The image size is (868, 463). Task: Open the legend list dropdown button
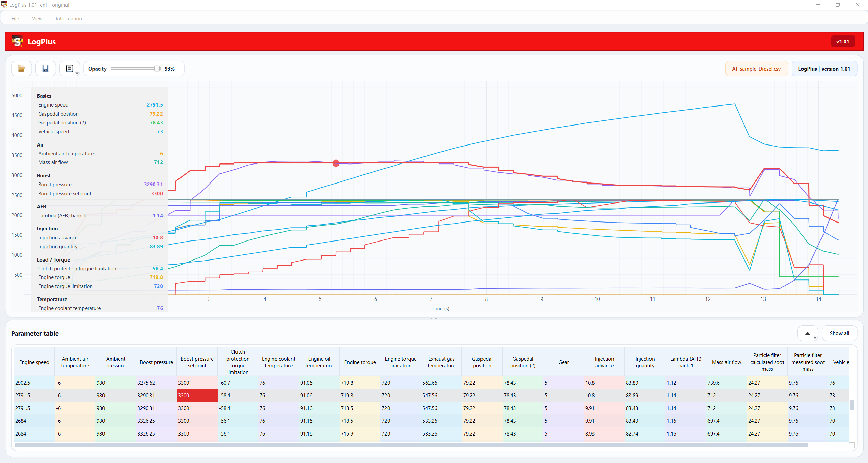pos(70,69)
